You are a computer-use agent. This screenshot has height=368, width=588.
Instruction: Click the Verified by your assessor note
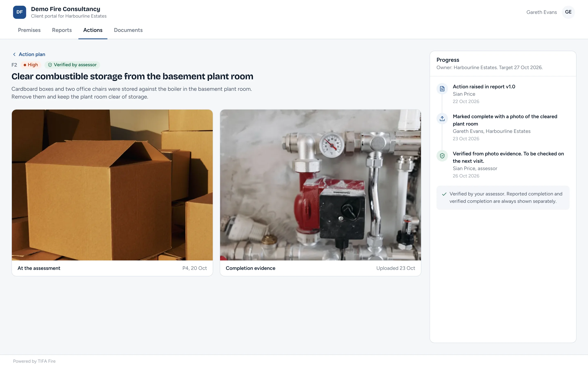[503, 198]
